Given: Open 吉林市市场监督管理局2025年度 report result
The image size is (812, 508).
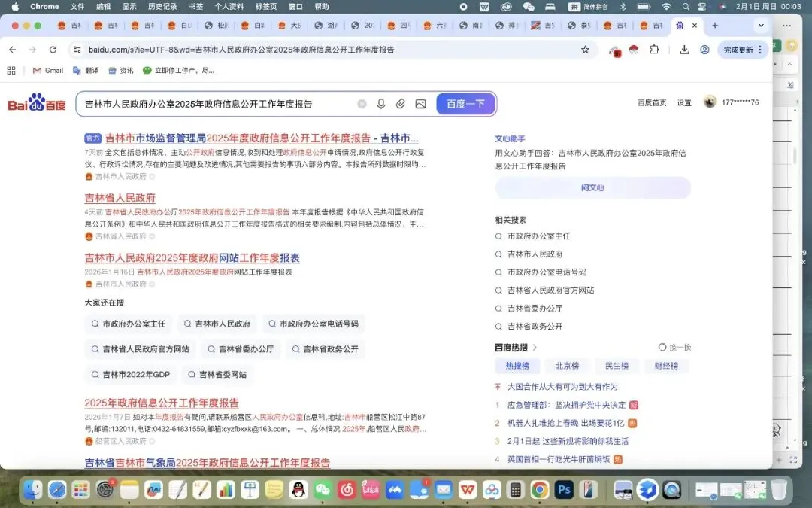Looking at the screenshot, I should (x=262, y=138).
